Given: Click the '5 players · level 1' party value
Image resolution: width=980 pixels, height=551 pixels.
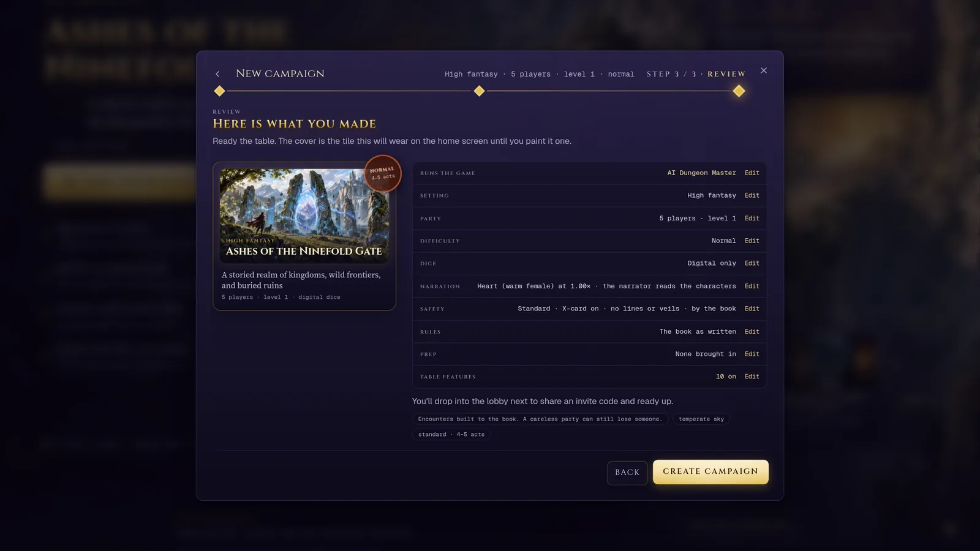Looking at the screenshot, I should coord(698,219).
